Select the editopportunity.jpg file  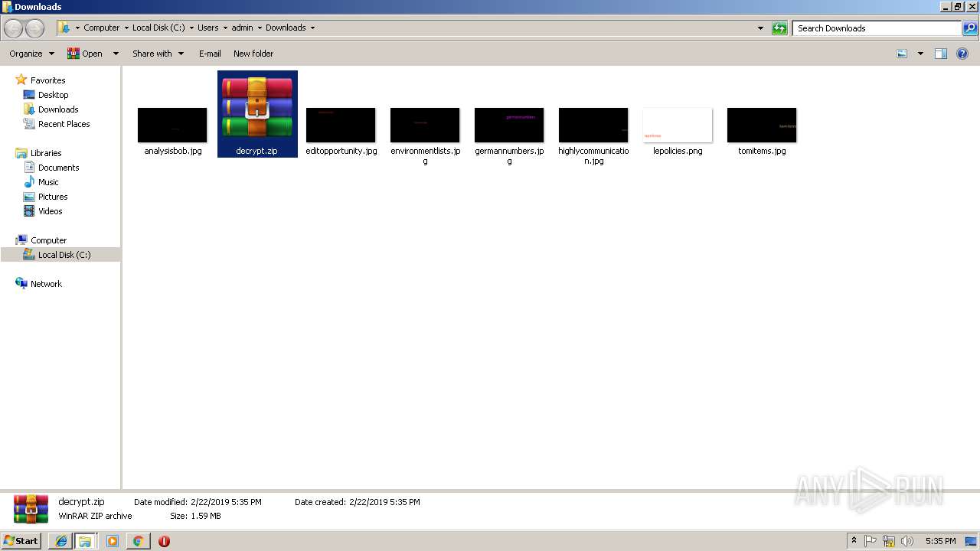(341, 131)
